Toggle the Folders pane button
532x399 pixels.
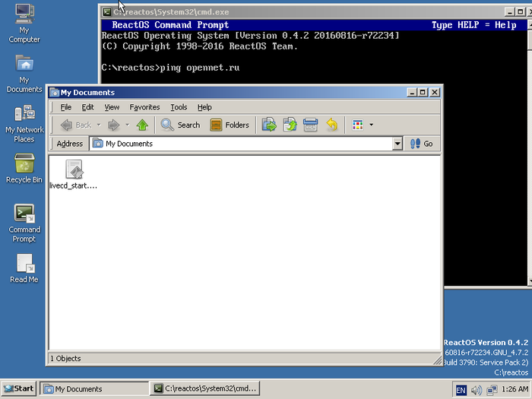click(x=230, y=125)
